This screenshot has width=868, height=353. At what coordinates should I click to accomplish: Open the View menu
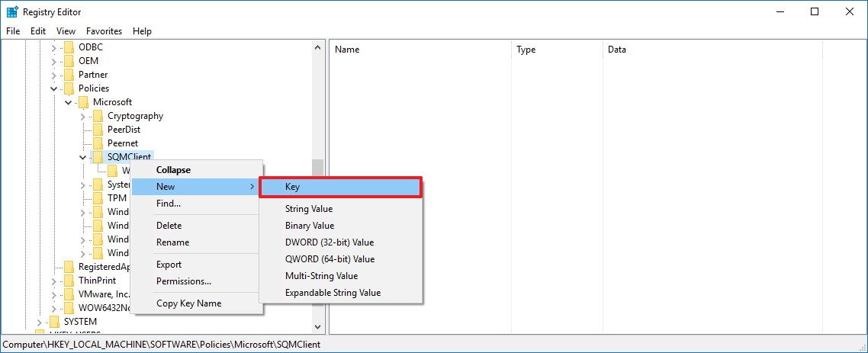point(66,31)
